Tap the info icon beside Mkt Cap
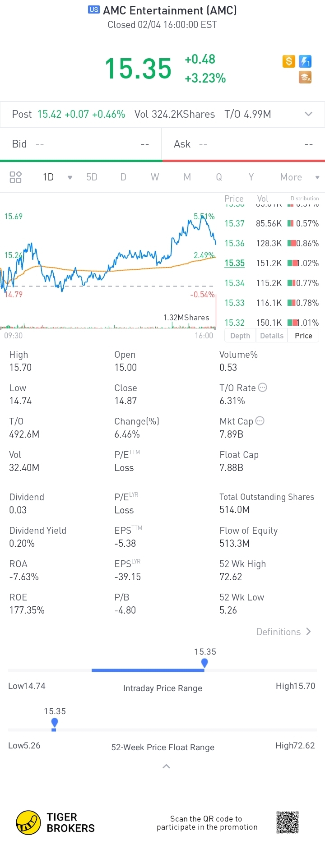This screenshot has width=325, height=868. [x=260, y=421]
